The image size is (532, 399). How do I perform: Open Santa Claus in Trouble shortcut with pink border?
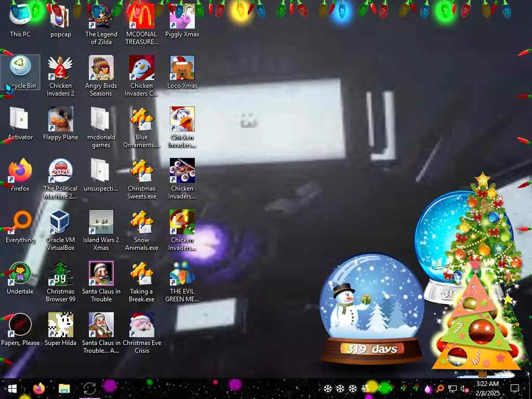(x=101, y=282)
